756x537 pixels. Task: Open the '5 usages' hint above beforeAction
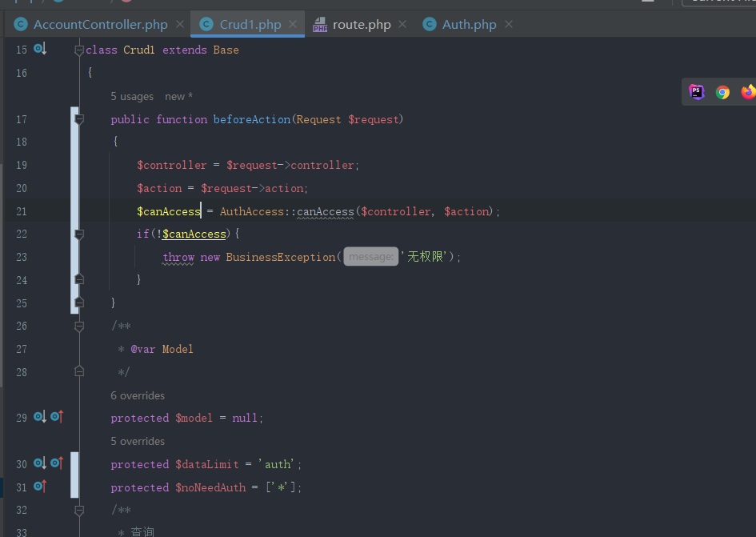132,97
